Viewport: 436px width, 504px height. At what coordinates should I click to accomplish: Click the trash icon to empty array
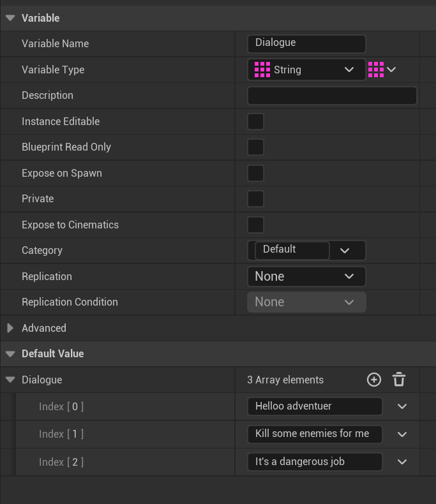pyautogui.click(x=399, y=380)
